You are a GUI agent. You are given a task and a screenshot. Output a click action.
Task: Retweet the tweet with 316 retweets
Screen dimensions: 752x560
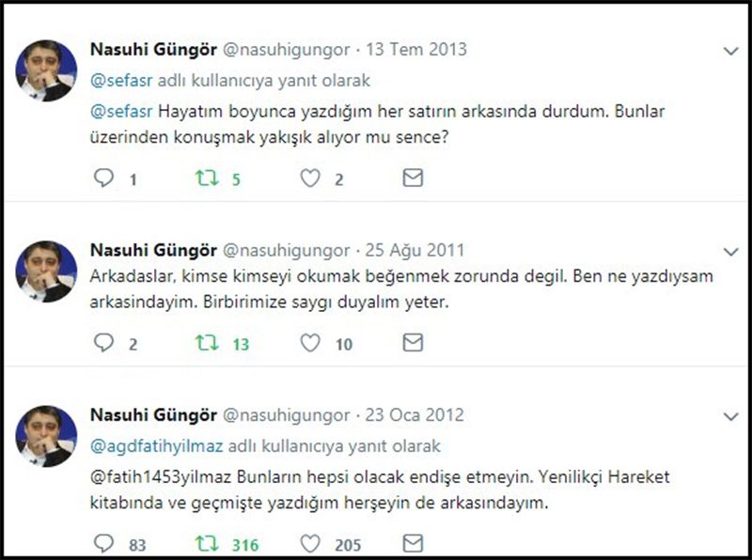(x=207, y=544)
